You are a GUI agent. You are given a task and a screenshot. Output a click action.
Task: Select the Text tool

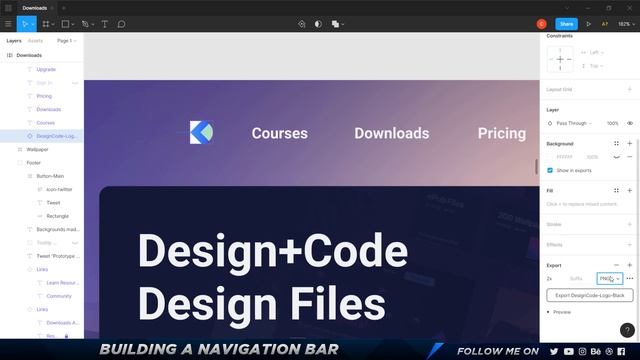[104, 24]
